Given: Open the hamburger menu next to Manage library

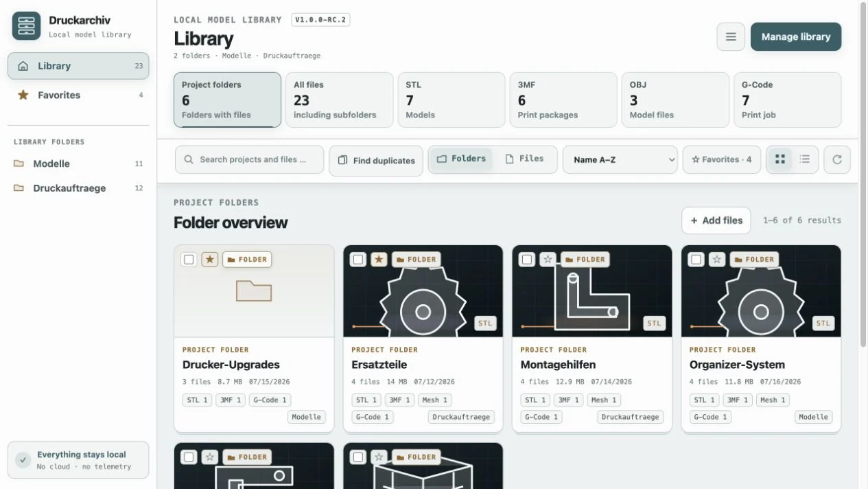Looking at the screenshot, I should pos(731,37).
